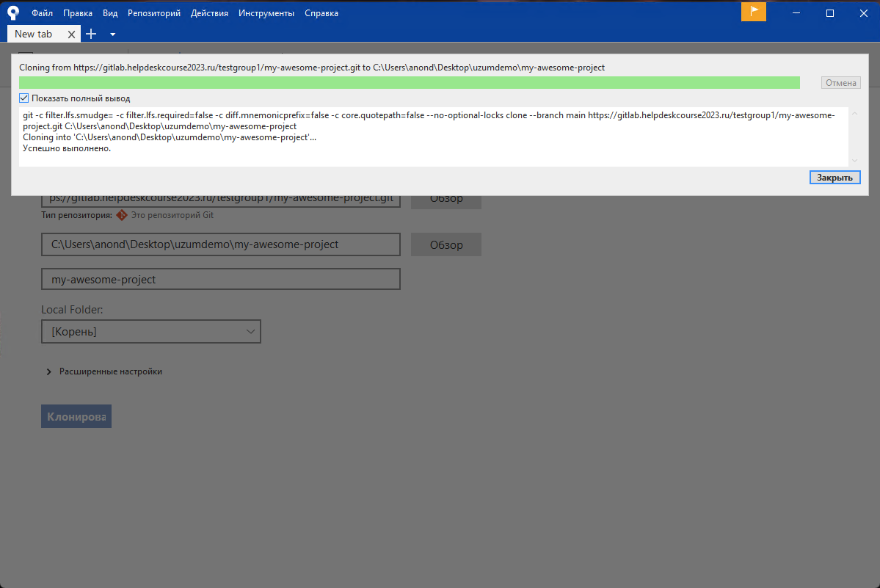Expand Расширенные настройки section

pos(50,371)
